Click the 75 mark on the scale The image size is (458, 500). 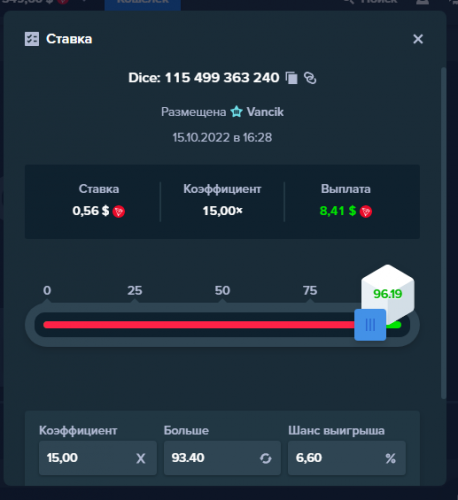310,290
